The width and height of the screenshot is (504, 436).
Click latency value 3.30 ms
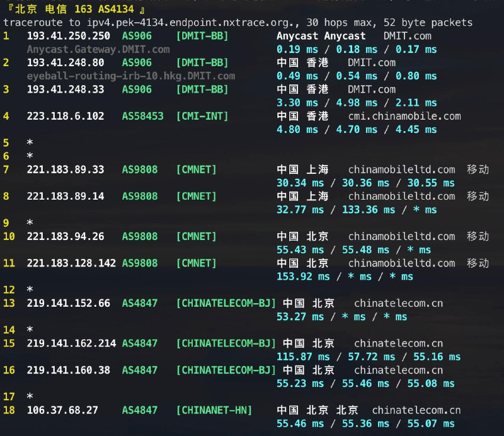point(297,103)
